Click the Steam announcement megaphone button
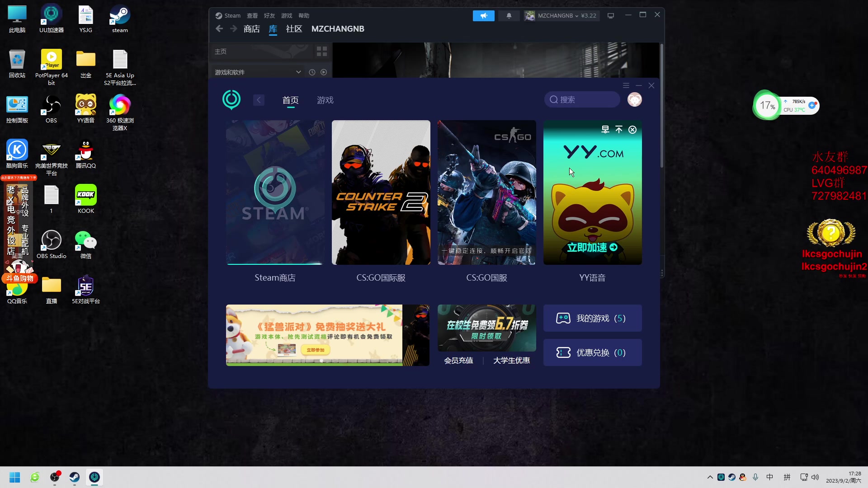 point(484,16)
